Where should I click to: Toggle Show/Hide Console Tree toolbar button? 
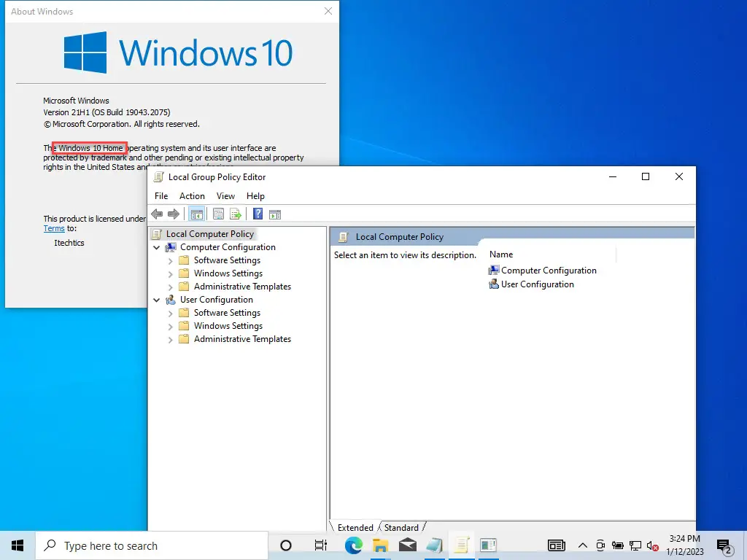tap(196, 214)
